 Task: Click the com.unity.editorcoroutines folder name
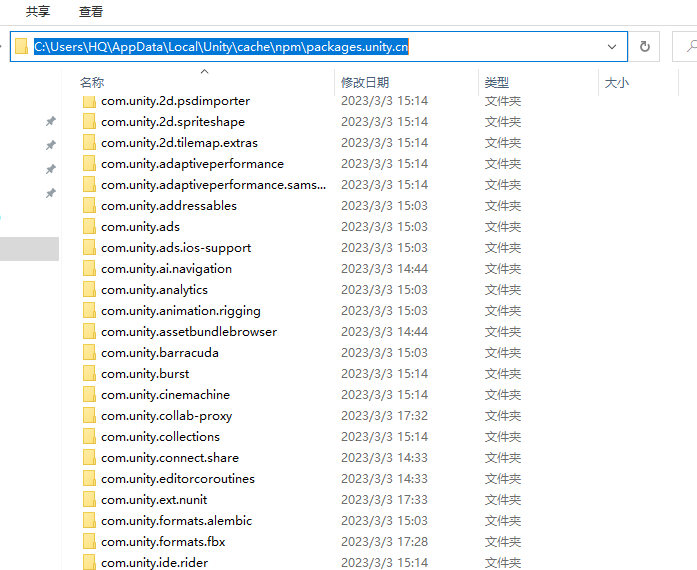click(178, 478)
